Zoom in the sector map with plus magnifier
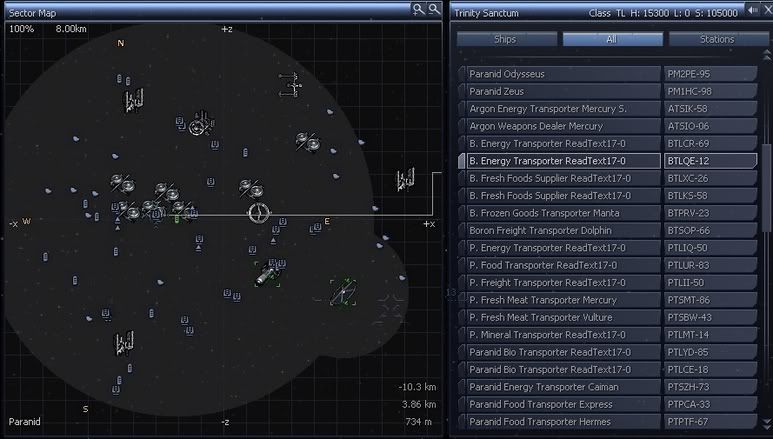Image resolution: width=773 pixels, height=439 pixels. (419, 9)
